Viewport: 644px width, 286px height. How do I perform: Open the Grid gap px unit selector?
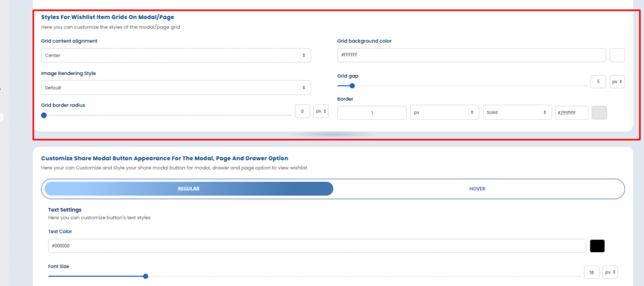point(618,82)
